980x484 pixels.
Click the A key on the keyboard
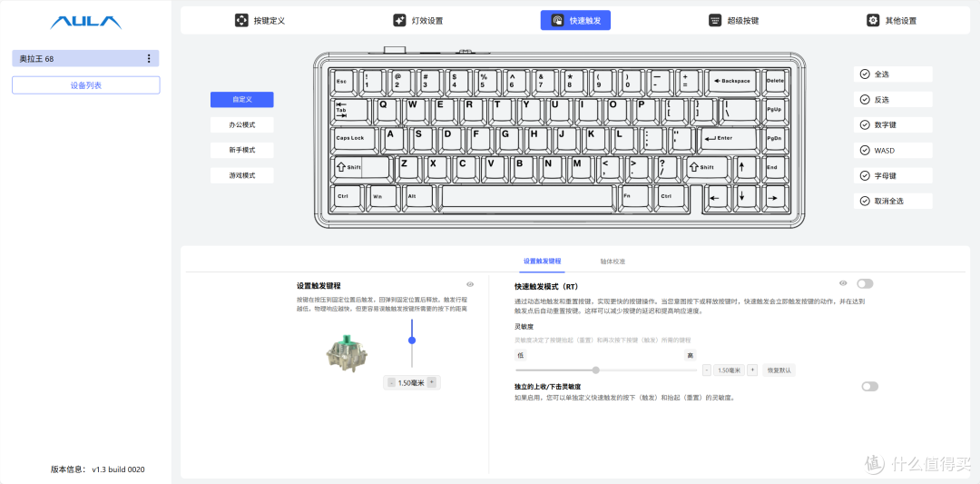pyautogui.click(x=395, y=139)
